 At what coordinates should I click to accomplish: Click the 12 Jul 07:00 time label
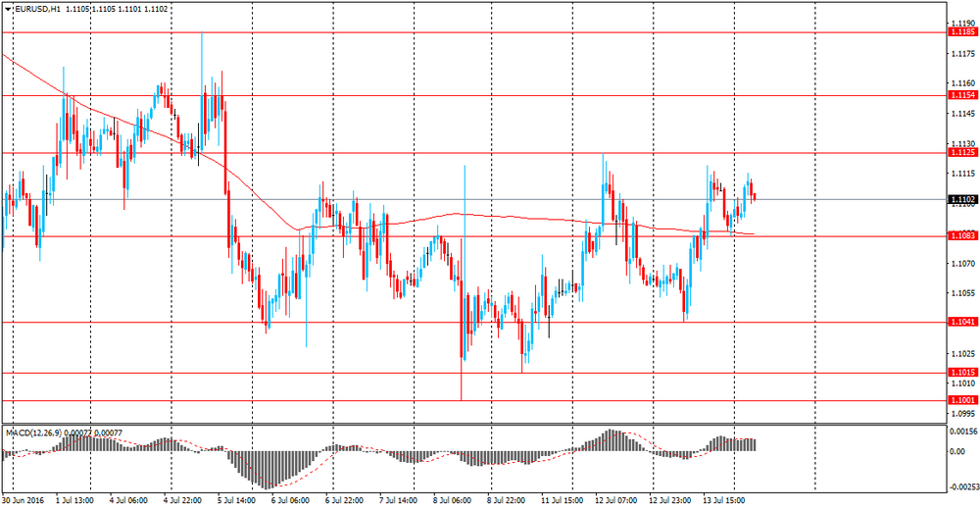616,500
